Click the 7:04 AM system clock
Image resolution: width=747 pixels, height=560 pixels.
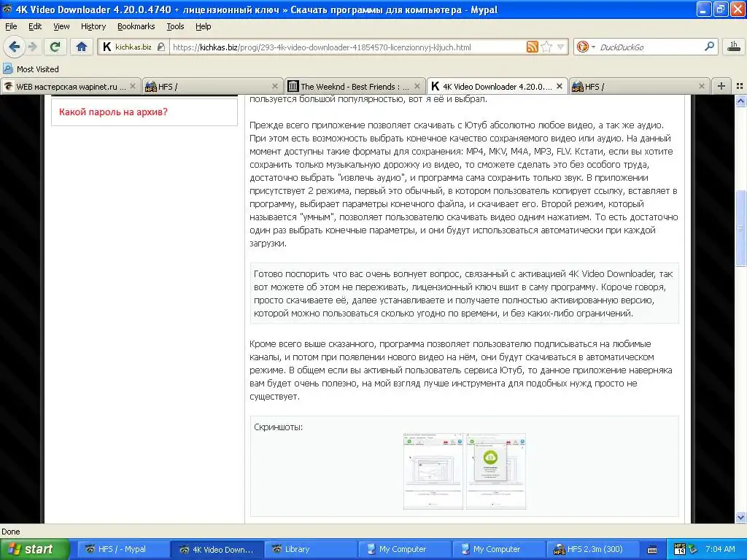pyautogui.click(x=720, y=549)
